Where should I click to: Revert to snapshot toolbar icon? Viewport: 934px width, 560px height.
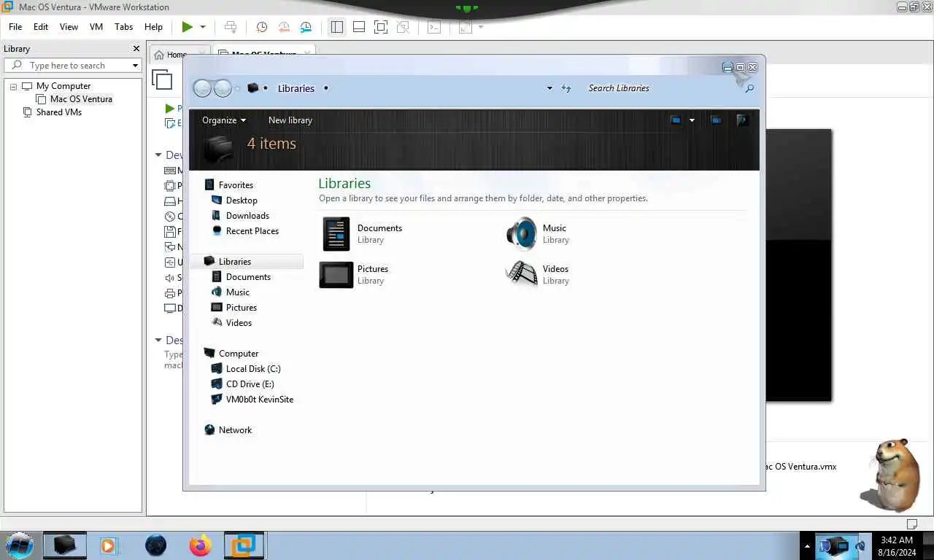coord(284,27)
